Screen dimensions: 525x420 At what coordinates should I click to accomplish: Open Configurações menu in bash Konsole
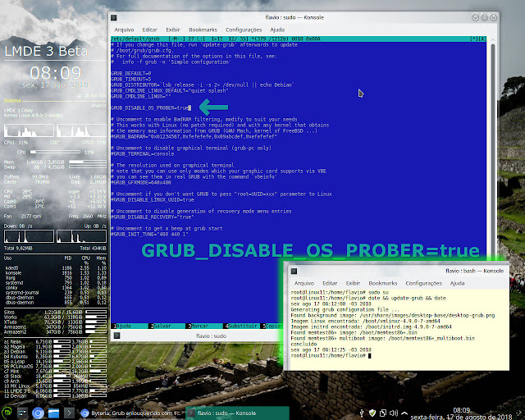click(423, 283)
